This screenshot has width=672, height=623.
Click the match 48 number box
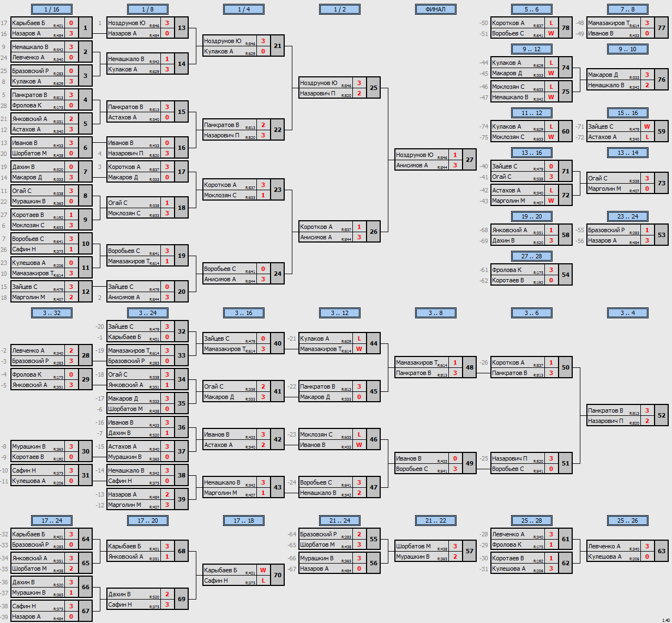470,367
